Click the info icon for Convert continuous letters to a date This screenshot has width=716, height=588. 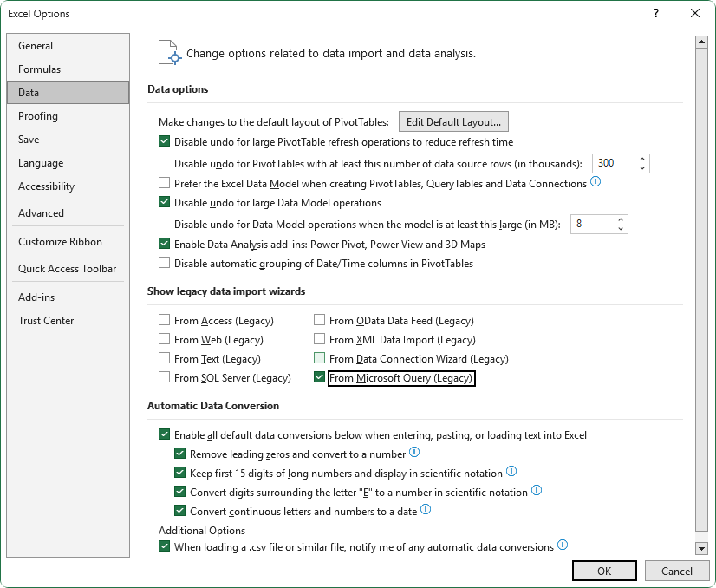(425, 509)
